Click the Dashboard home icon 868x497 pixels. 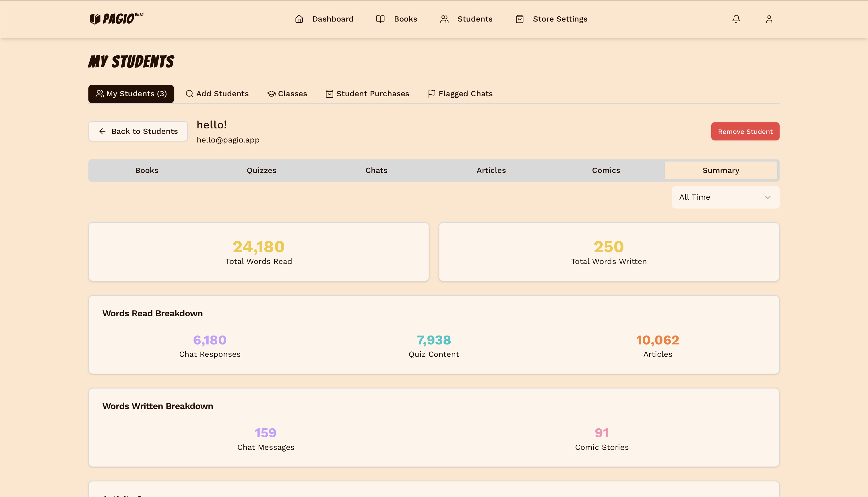[299, 19]
